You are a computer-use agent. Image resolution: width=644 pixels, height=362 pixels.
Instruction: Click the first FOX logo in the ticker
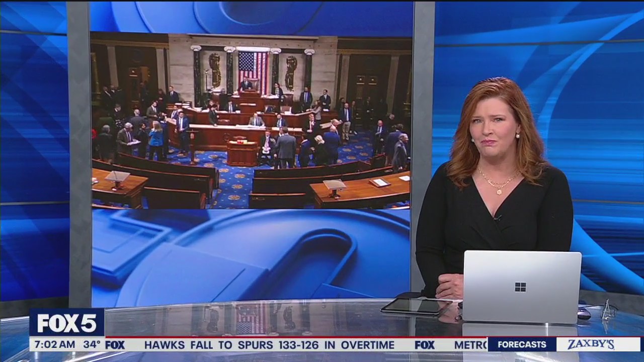point(115,345)
